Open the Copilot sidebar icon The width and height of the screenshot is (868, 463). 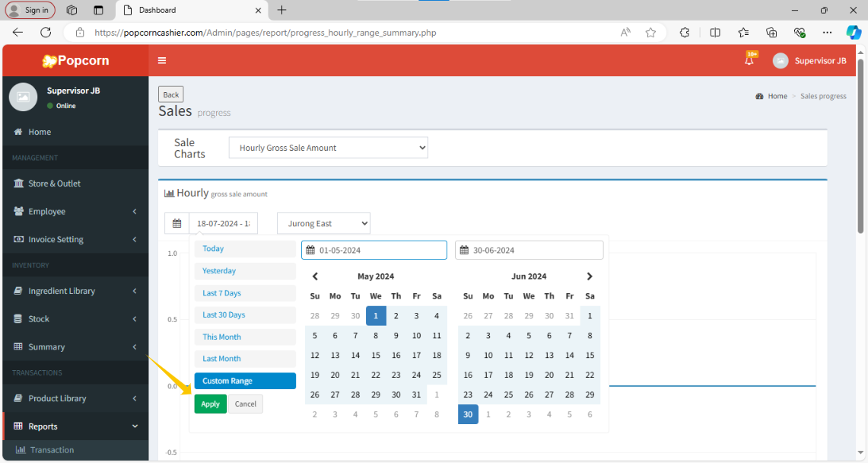click(x=854, y=33)
